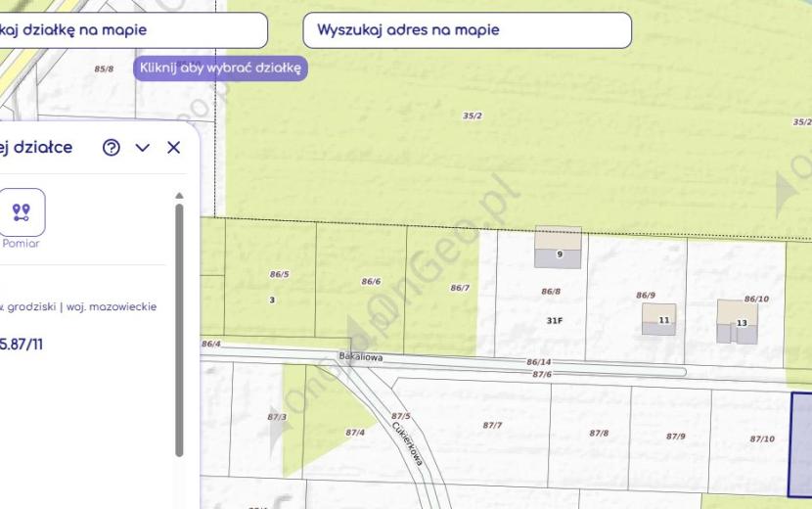Image resolution: width=812 pixels, height=509 pixels.
Task: Click the parcel search field
Action: tap(133, 30)
